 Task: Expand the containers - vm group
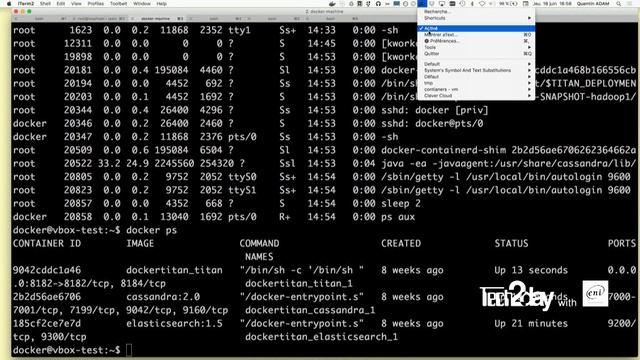click(x=476, y=89)
